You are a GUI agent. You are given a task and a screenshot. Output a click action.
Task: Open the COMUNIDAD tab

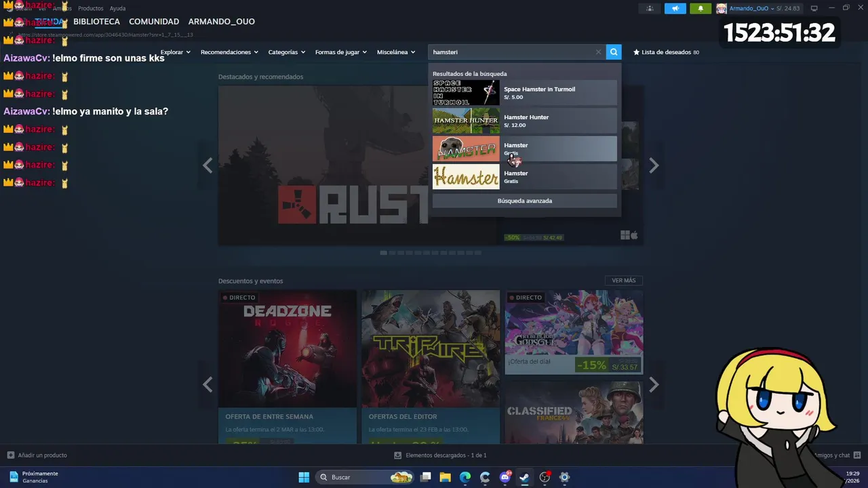[154, 22]
